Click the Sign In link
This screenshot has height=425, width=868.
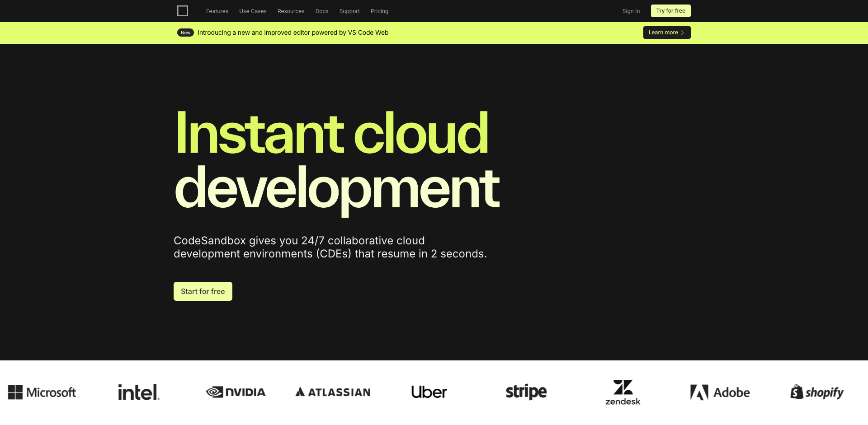[x=631, y=11]
